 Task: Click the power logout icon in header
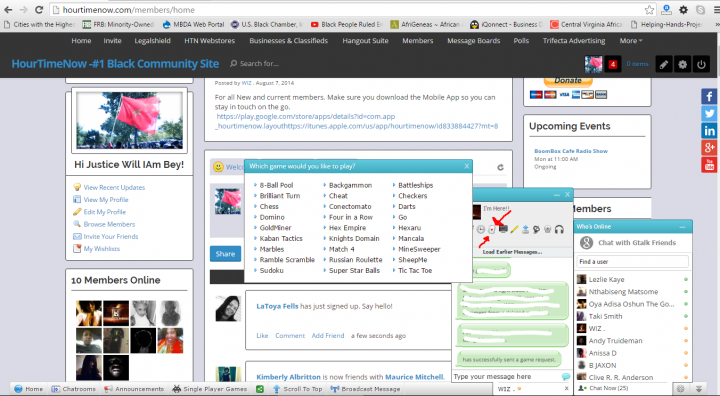pos(701,64)
